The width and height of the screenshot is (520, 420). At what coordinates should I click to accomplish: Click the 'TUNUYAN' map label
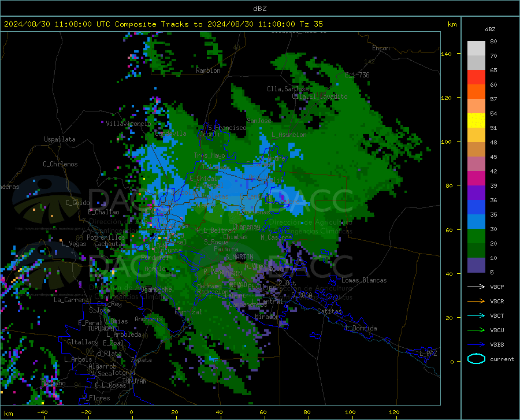click(x=134, y=381)
